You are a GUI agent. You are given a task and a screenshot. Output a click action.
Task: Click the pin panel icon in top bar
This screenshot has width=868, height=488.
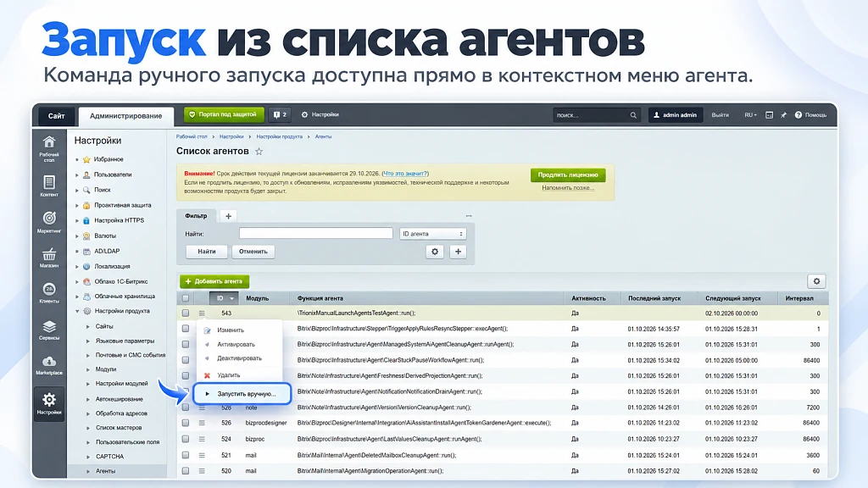(x=783, y=115)
